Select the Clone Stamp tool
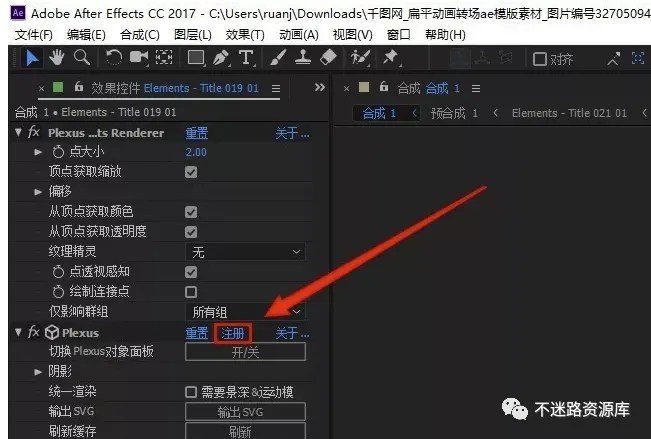 click(303, 58)
